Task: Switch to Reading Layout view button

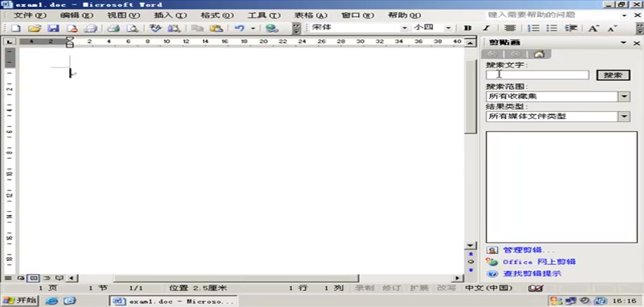Action: coord(59,279)
